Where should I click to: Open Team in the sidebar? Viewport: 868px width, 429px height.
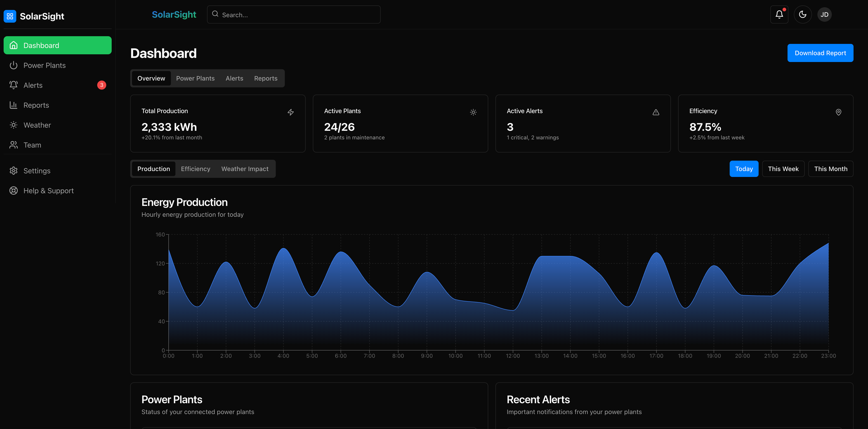pyautogui.click(x=32, y=145)
